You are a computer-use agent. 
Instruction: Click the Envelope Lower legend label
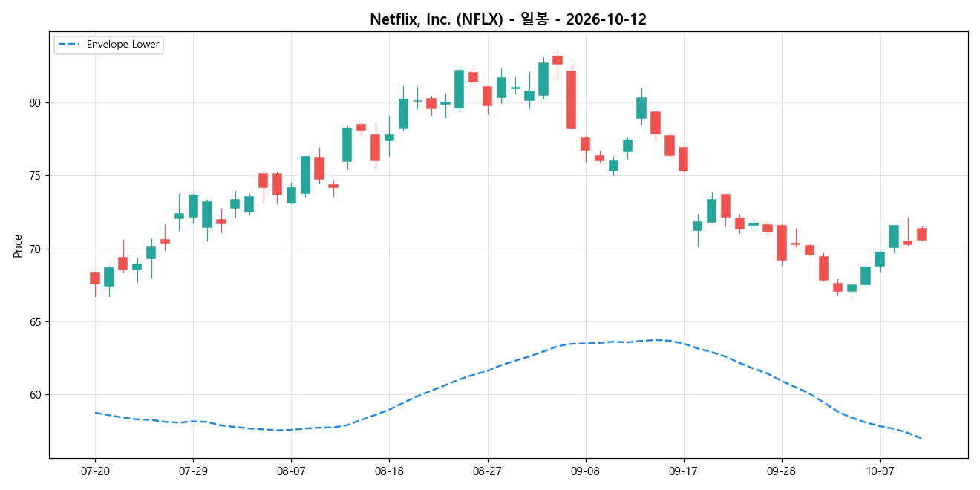point(122,45)
